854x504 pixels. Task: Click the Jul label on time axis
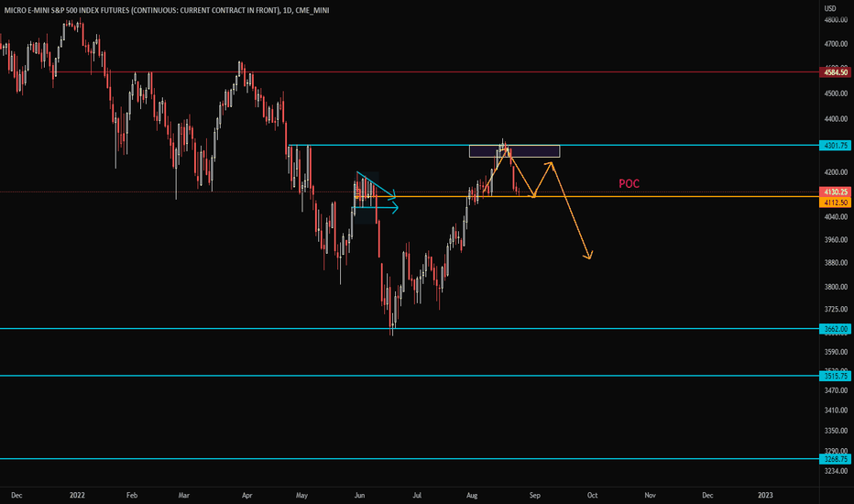point(417,495)
